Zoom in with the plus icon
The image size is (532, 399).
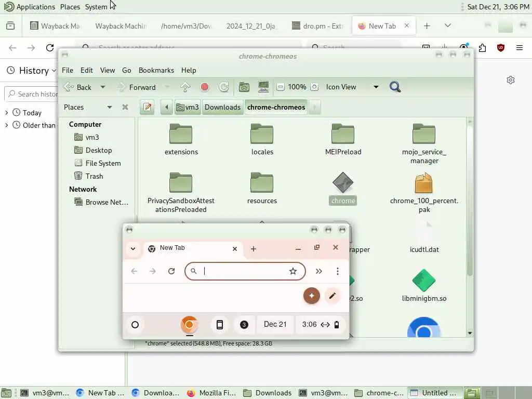[x=314, y=87]
